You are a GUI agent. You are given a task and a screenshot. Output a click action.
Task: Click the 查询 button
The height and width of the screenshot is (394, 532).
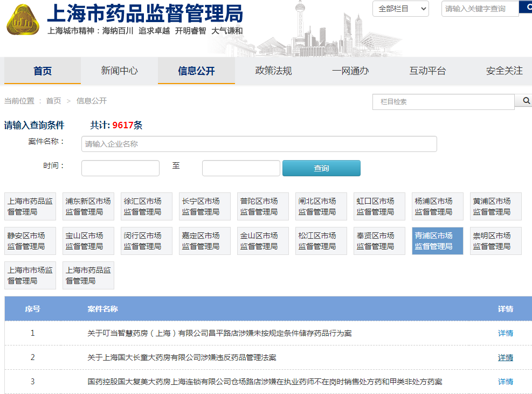pos(321,168)
